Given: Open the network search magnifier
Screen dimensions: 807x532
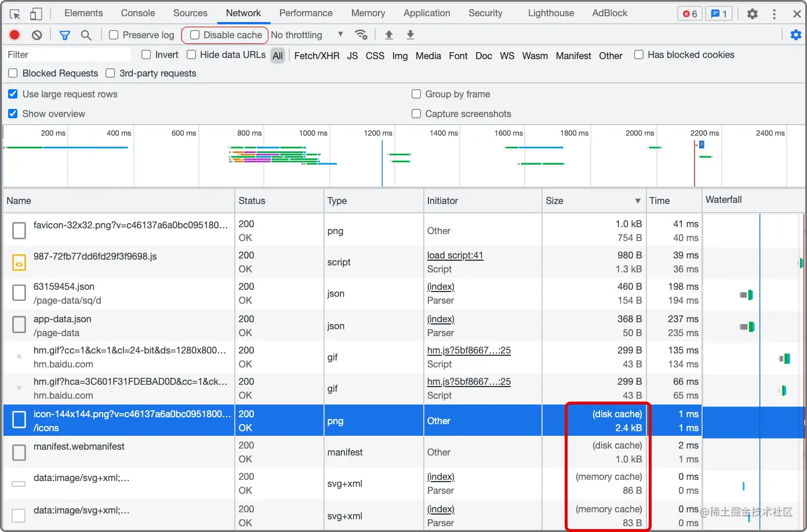Looking at the screenshot, I should [x=86, y=35].
